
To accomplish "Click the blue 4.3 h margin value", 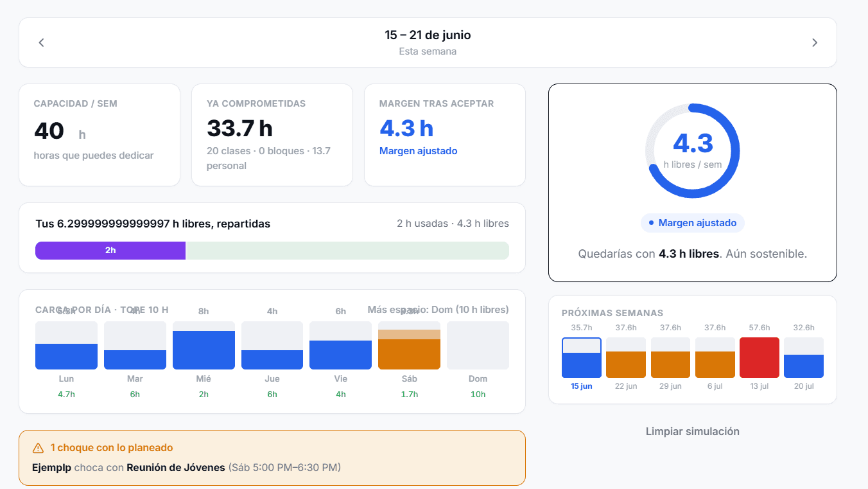I will [406, 129].
